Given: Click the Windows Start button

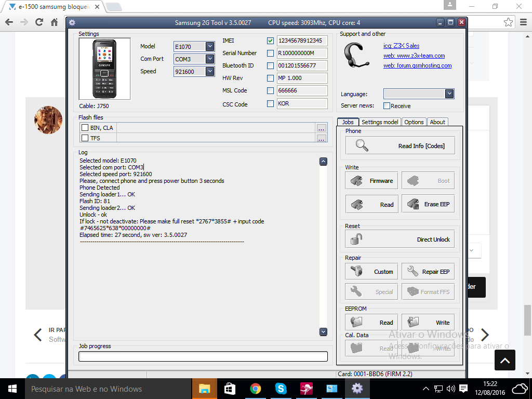Looking at the screenshot, I should coord(12,389).
